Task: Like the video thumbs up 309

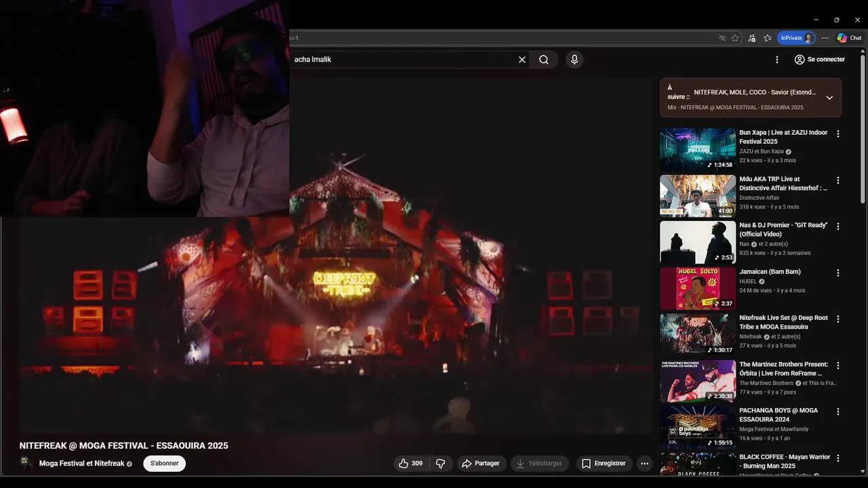Action: (x=411, y=464)
